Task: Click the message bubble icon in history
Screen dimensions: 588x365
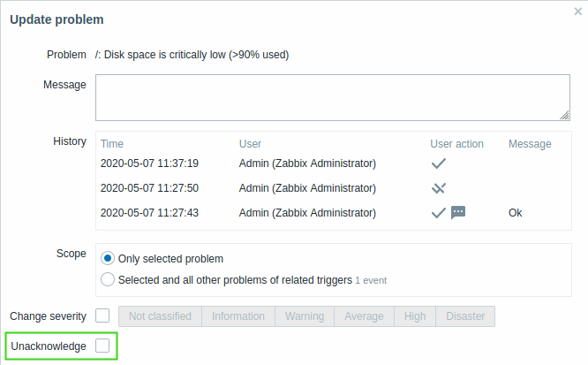Action: [458, 212]
